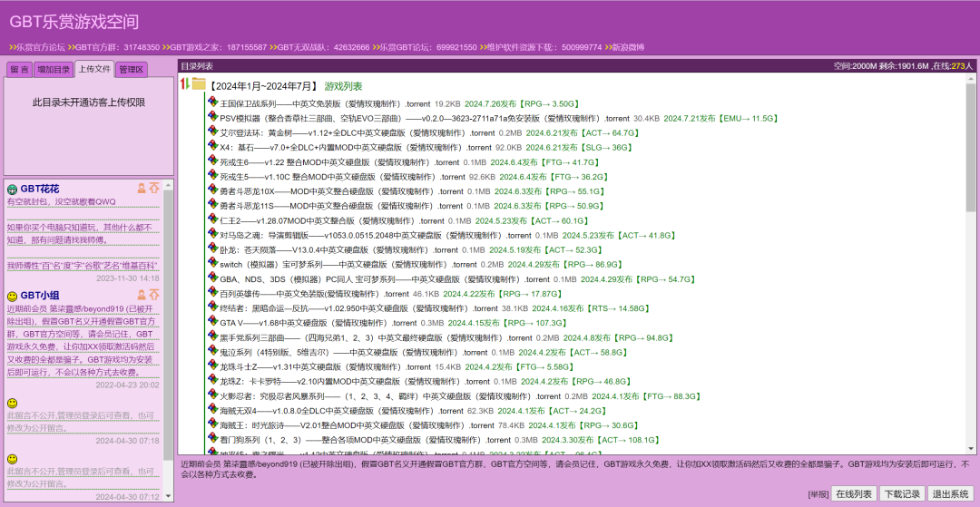The image size is (980, 507).
Task: Open the 海贼无双4 v1.0.8.0 torrent file
Action: point(341,411)
